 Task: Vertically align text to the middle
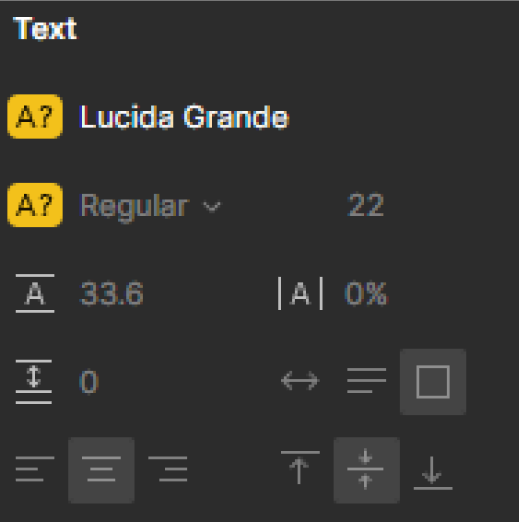pyautogui.click(x=366, y=470)
